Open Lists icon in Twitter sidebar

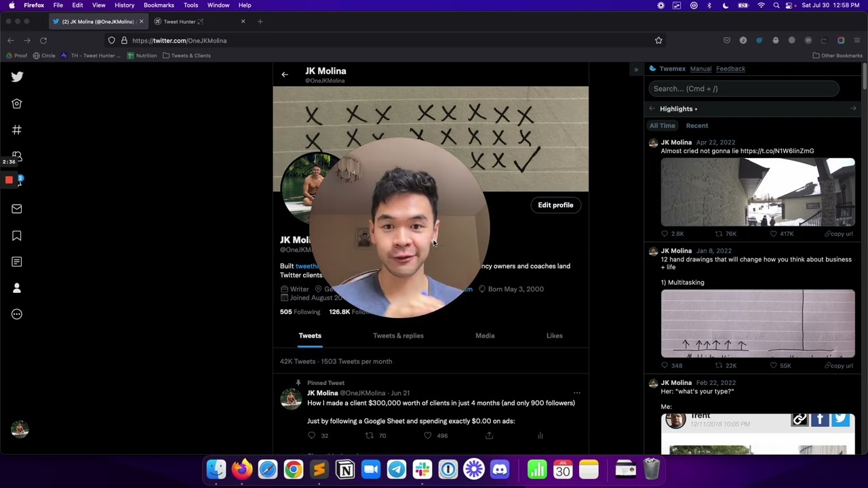pyautogui.click(x=17, y=262)
